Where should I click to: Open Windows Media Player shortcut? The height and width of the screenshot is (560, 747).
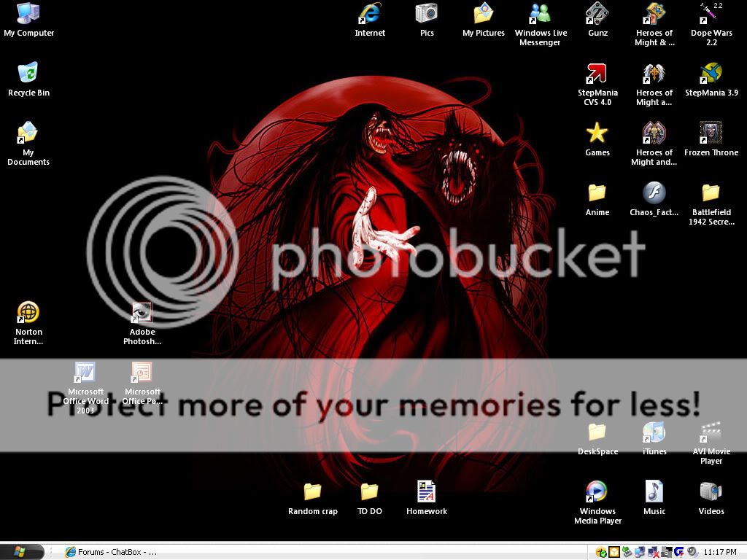point(597,492)
